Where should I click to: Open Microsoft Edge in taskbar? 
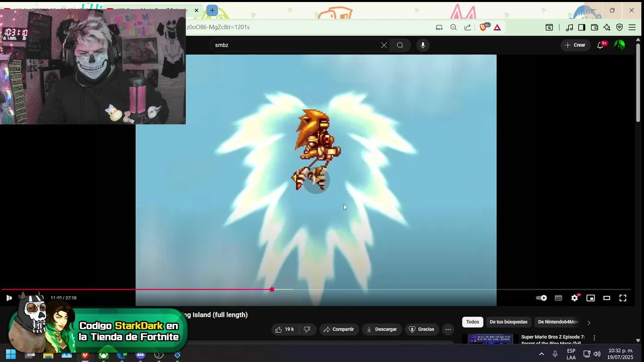(122, 355)
